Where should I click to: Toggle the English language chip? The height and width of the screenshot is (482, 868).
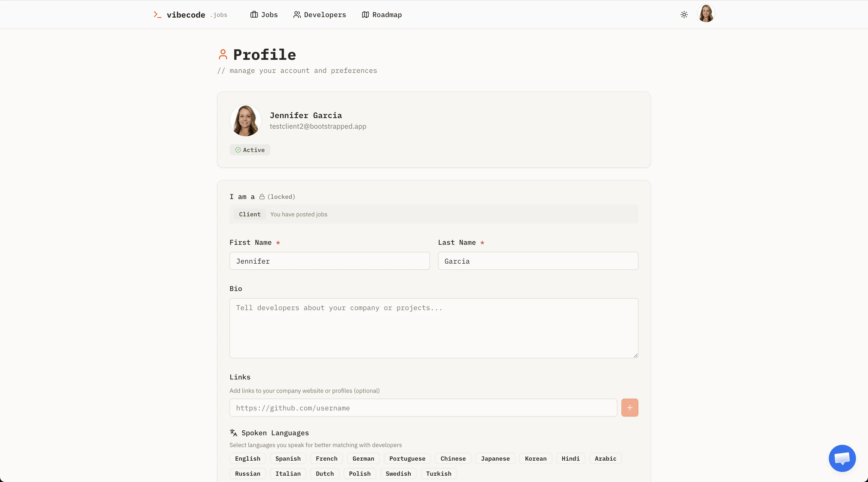point(247,458)
